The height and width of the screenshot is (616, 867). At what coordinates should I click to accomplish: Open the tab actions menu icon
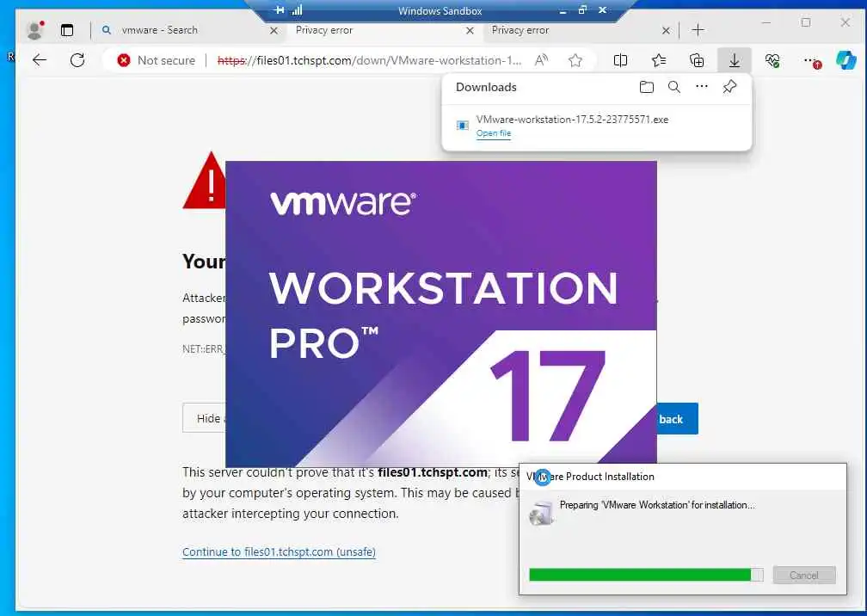(67, 30)
